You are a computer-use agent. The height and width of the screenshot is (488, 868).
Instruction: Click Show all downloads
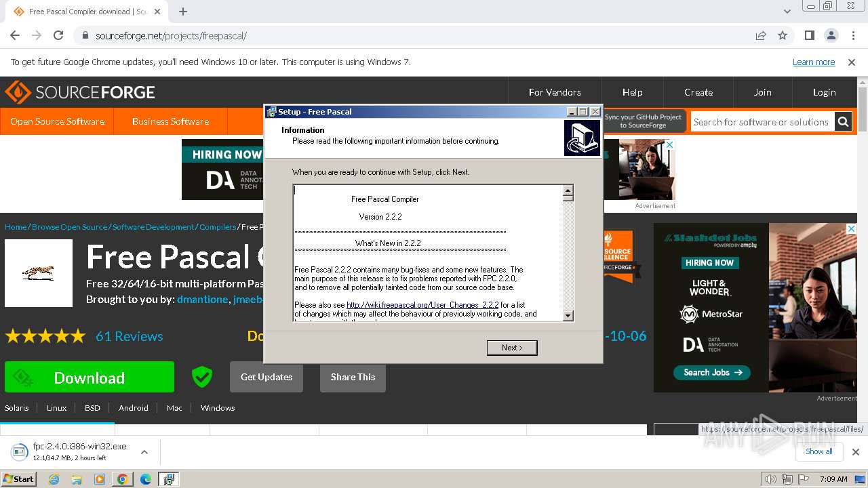coord(818,451)
